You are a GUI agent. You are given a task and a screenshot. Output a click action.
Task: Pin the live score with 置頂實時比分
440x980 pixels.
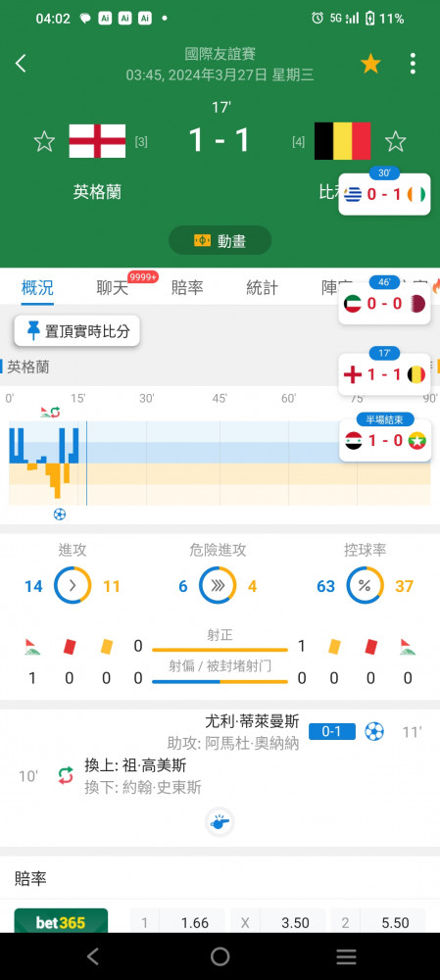click(76, 331)
